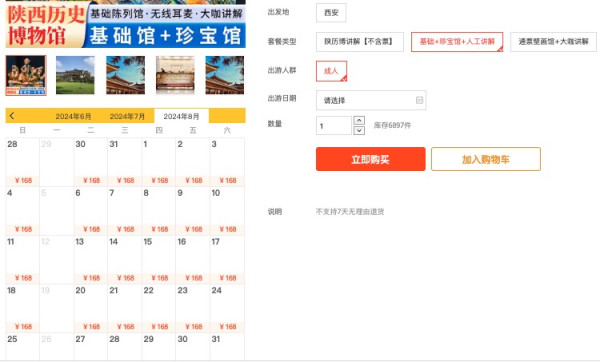Pick August 10 in the calendar
Viewport: 600px width, 362px height.
(227, 211)
